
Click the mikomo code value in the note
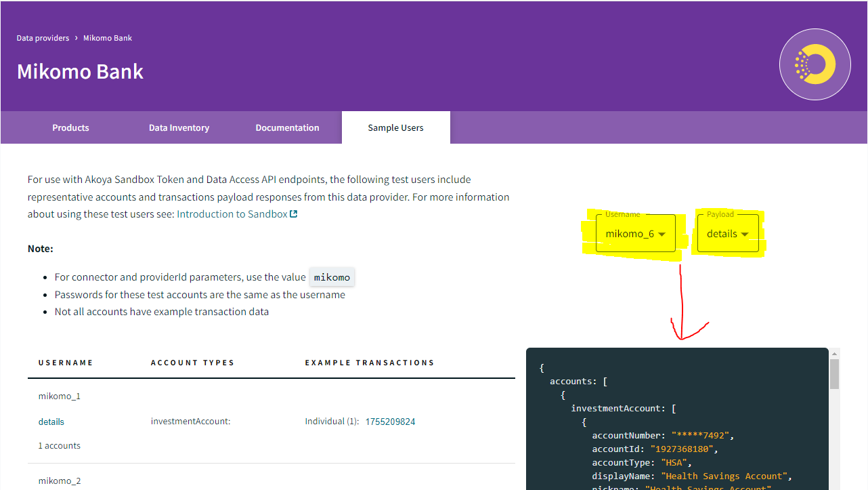click(x=332, y=277)
